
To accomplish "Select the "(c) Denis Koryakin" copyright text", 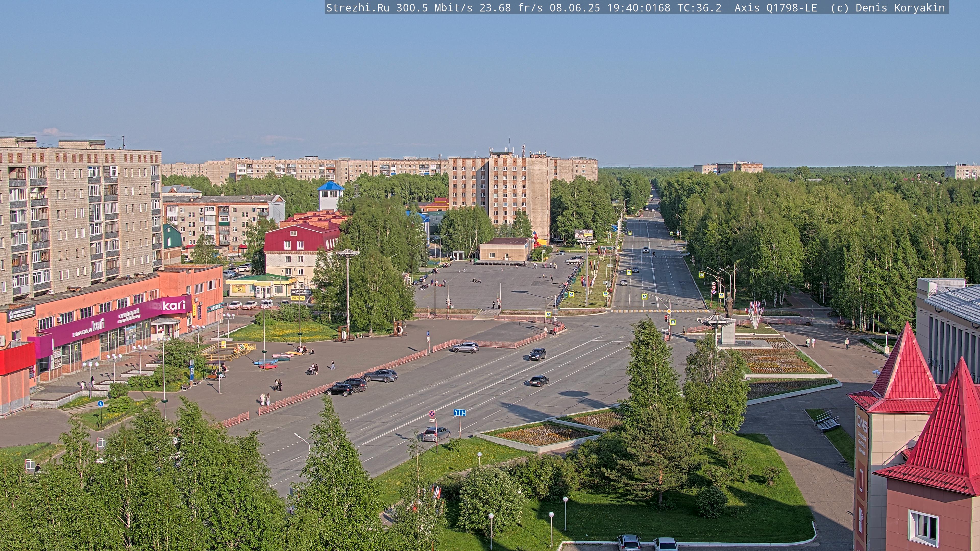I will (888, 8).
